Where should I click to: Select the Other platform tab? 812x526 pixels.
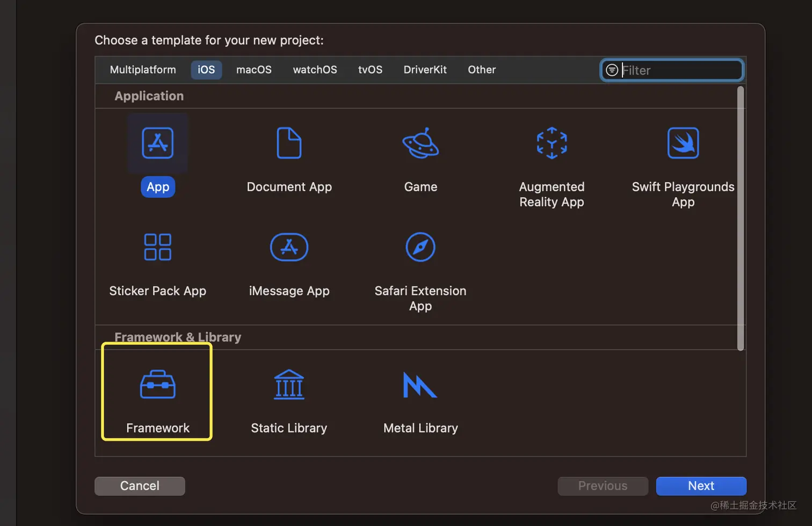pos(482,70)
